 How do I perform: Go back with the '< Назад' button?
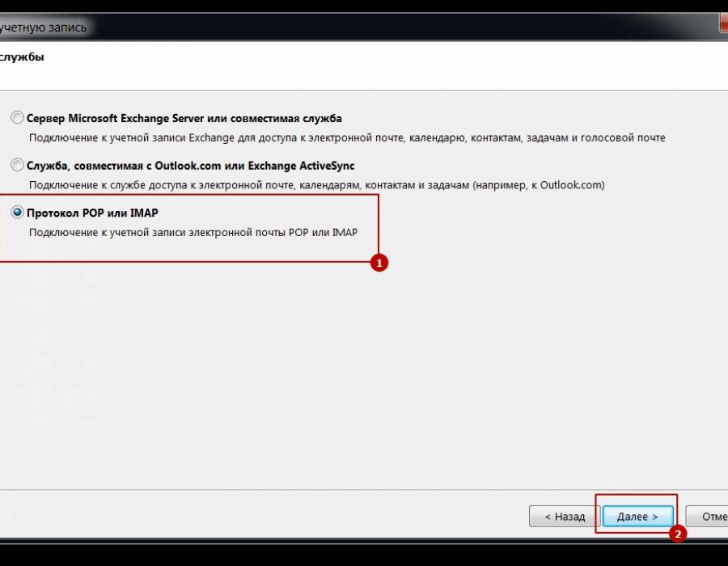pyautogui.click(x=565, y=517)
